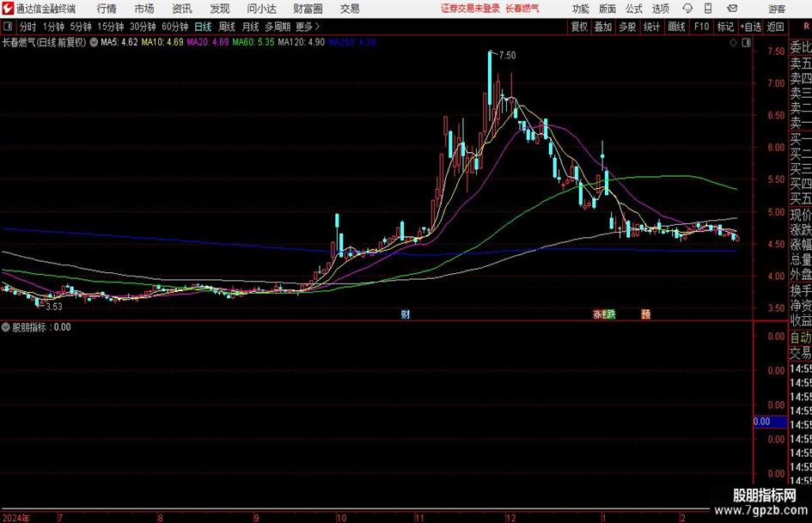Click the 3.53 low price label
Image resolution: width=812 pixels, height=523 pixels.
click(54, 307)
